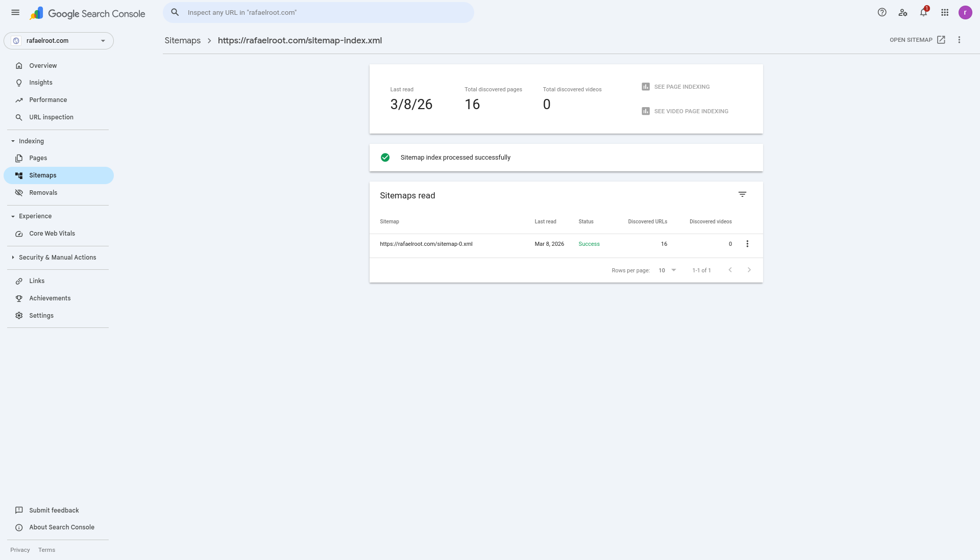Screen dimensions: 980x560
Task: Open the Help question mark icon
Action: point(881,12)
